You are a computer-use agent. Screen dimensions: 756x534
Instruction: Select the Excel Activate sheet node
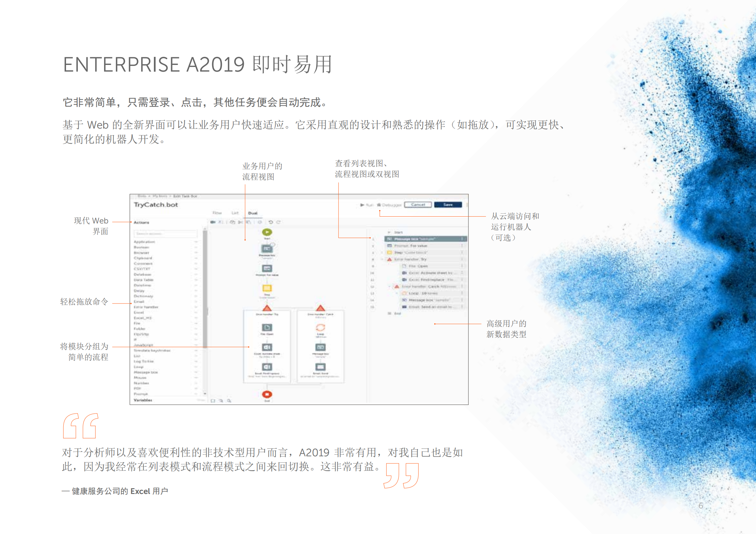click(x=267, y=347)
